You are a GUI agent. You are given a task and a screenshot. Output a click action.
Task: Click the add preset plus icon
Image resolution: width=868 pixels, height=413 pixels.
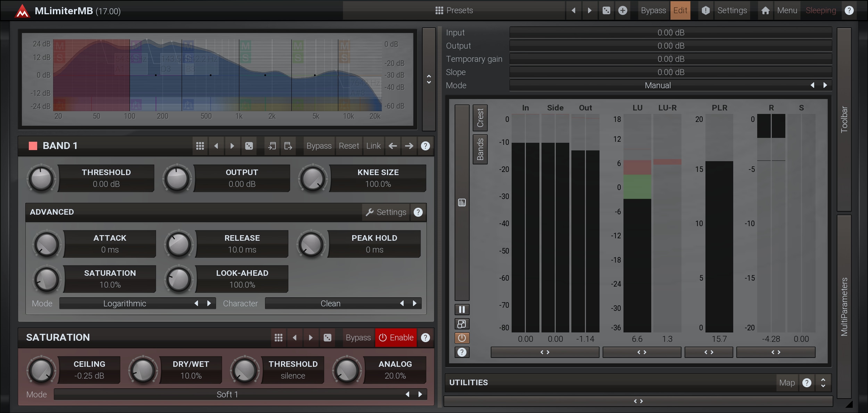coord(622,10)
